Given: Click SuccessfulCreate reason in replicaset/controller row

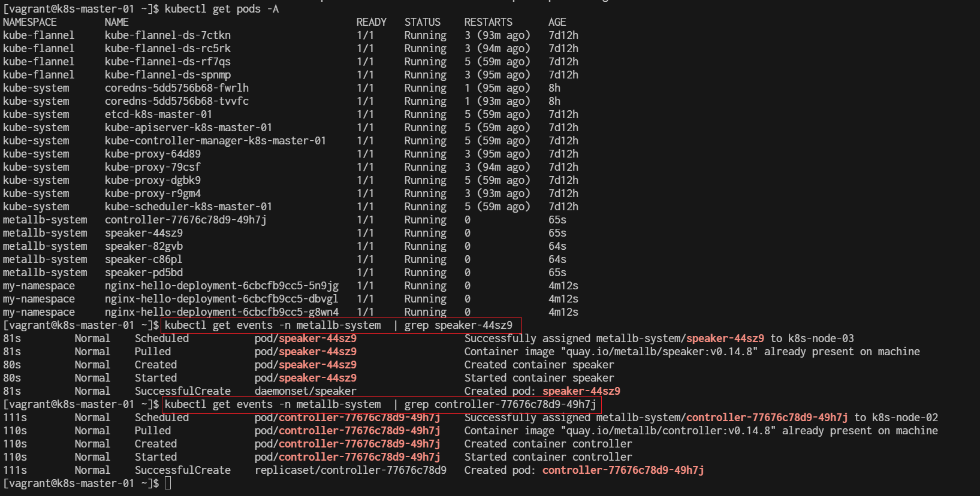Looking at the screenshot, I should [x=183, y=470].
